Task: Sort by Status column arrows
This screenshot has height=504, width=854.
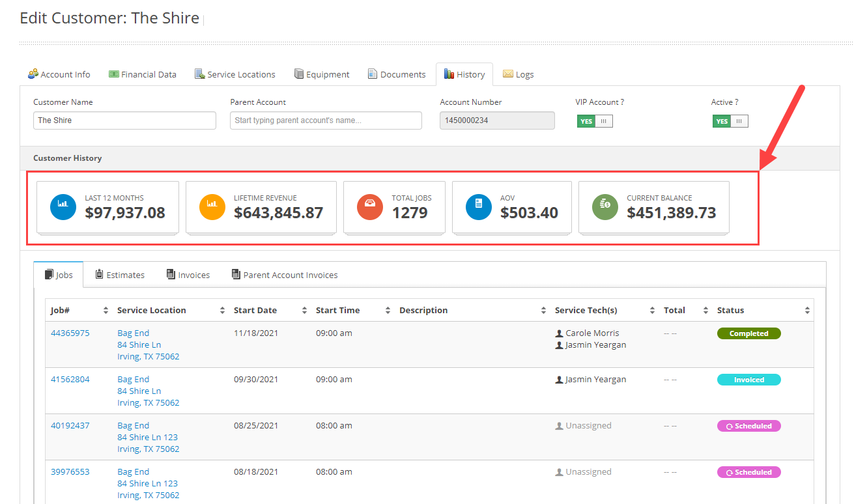Action: coord(807,311)
